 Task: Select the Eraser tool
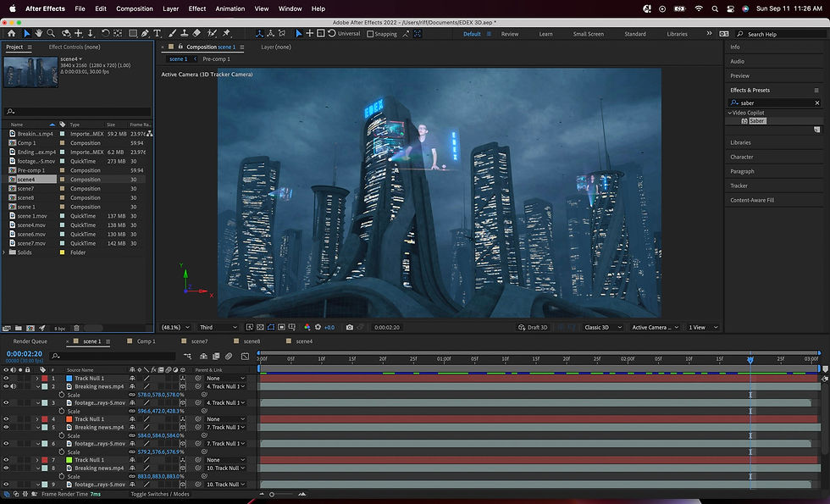[196, 33]
